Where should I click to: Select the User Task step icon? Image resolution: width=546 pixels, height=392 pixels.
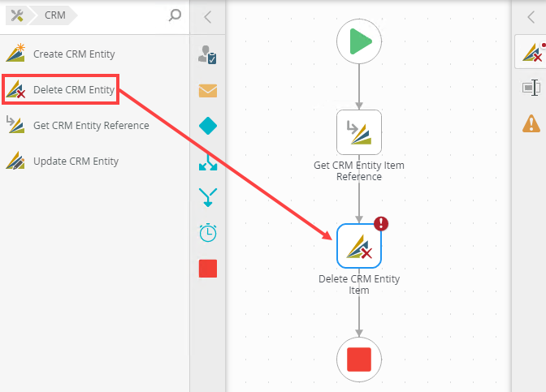point(207,54)
